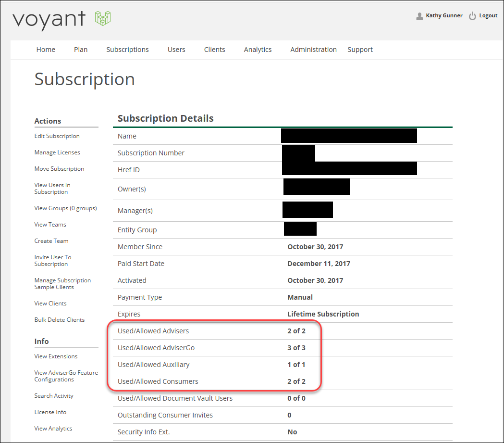
Task: Click the user profile silhouette icon
Action: coord(419,16)
